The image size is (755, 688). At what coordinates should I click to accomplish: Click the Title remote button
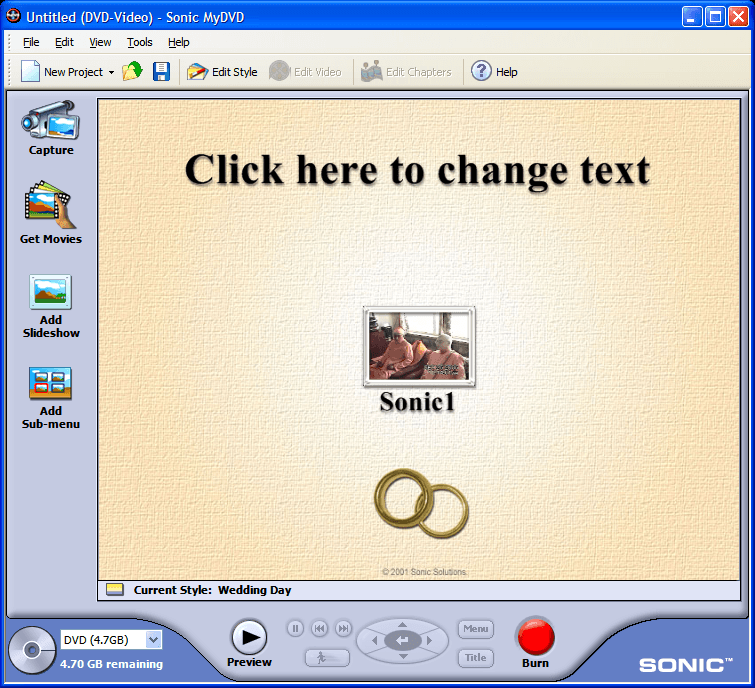pos(476,658)
